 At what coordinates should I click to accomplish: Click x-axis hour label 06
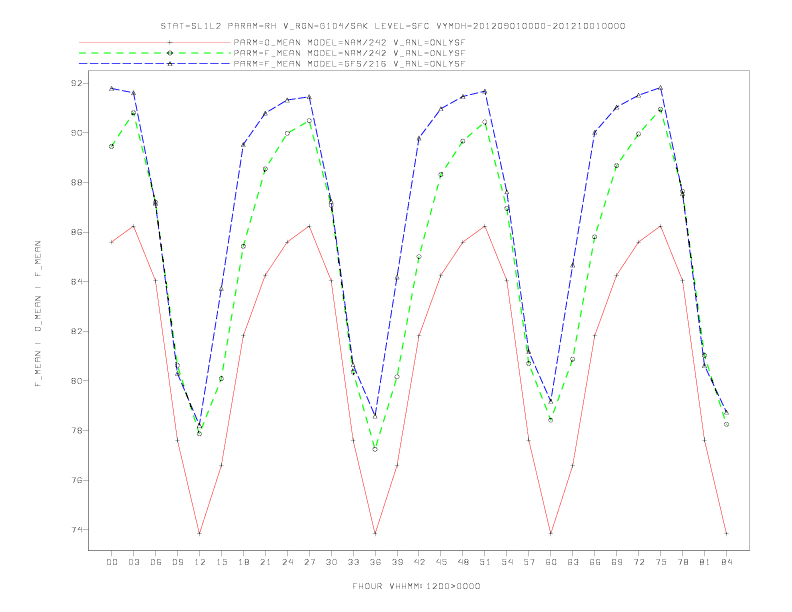coord(156,562)
